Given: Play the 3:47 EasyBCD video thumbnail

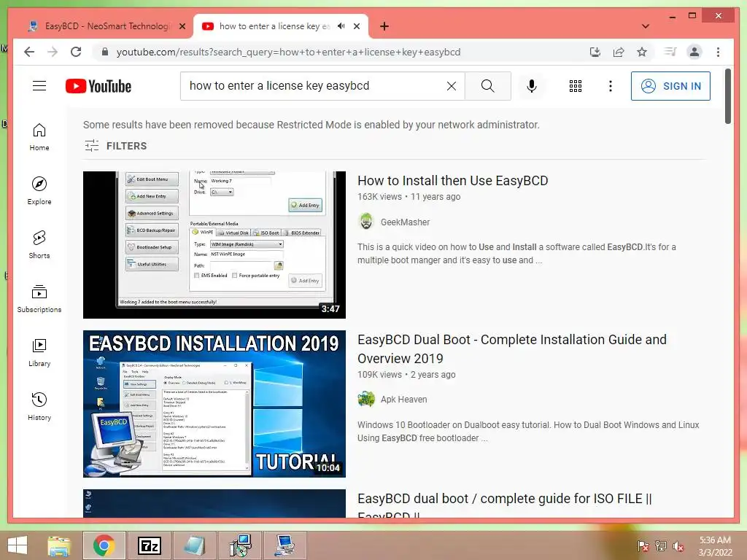Looking at the screenshot, I should point(214,245).
